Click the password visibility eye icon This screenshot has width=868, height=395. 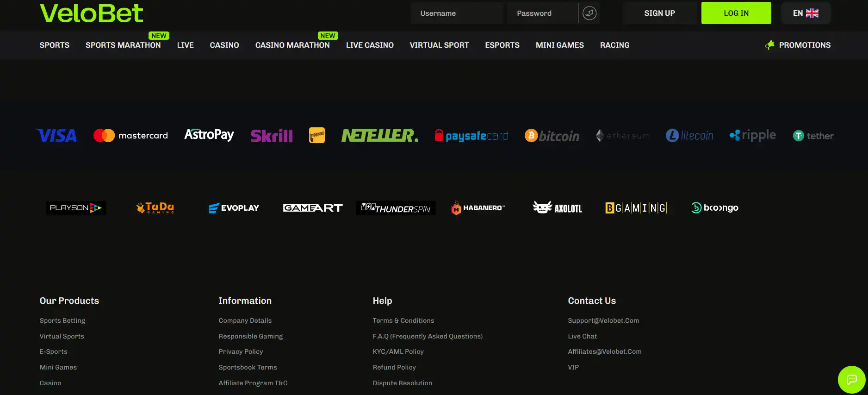tap(589, 13)
